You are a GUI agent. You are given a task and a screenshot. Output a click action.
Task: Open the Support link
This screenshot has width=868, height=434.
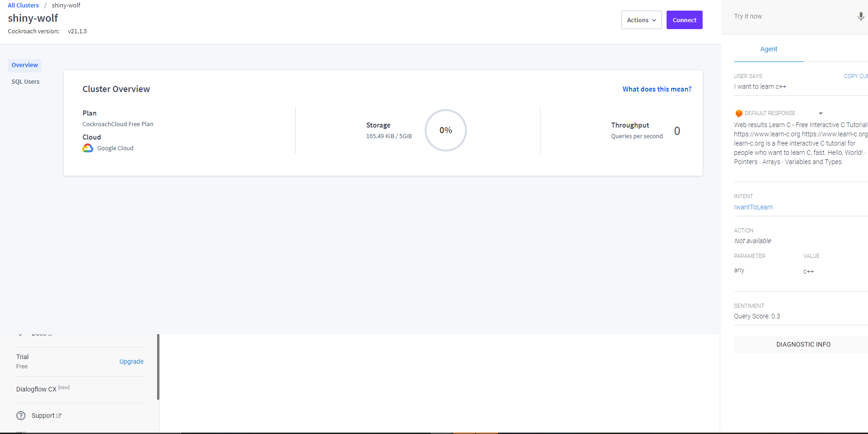(43, 416)
